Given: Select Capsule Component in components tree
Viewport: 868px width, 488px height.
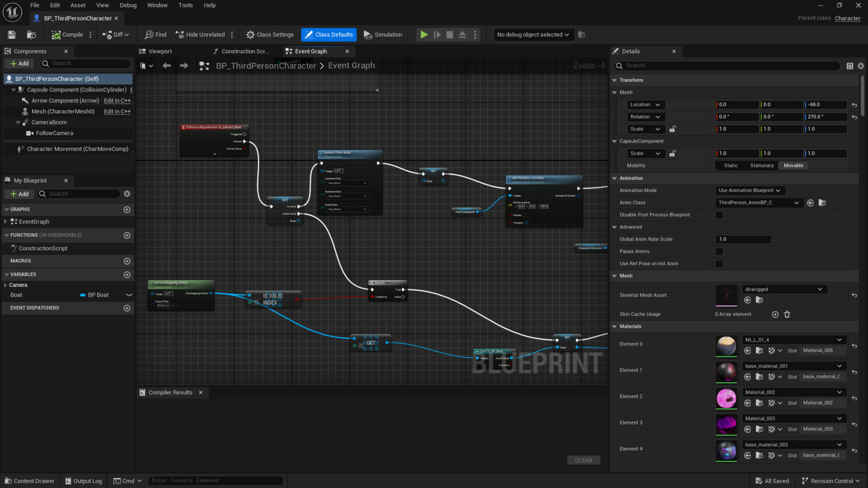Looking at the screenshot, I should pyautogui.click(x=76, y=90).
